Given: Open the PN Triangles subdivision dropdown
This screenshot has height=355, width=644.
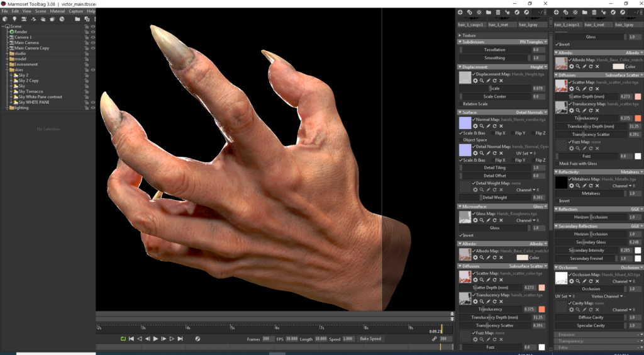Looking at the screenshot, I should [533, 42].
